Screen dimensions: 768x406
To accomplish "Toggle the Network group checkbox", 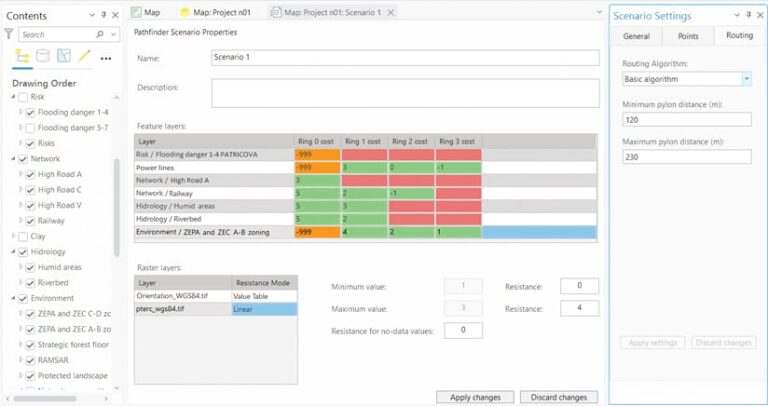I will click(23, 159).
